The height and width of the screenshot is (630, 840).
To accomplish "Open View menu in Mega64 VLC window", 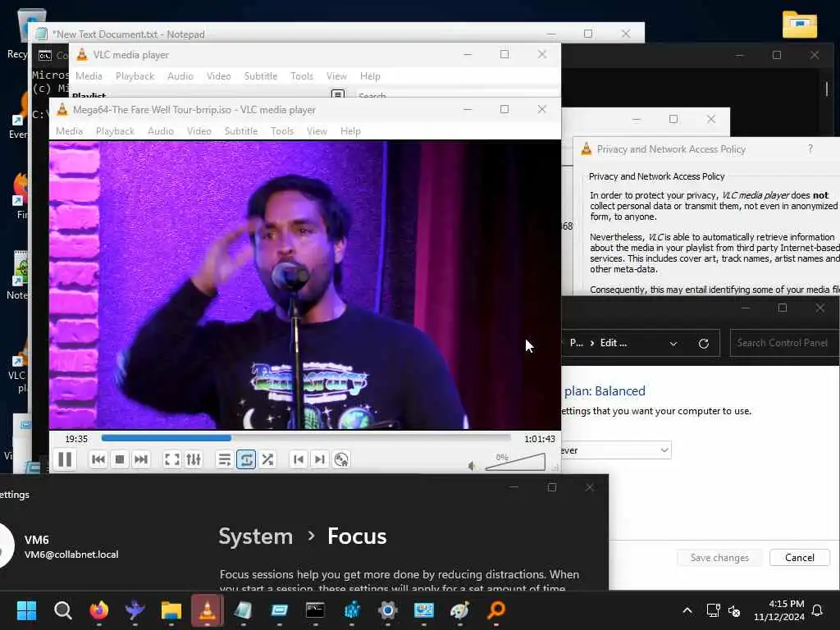I will coord(317,131).
